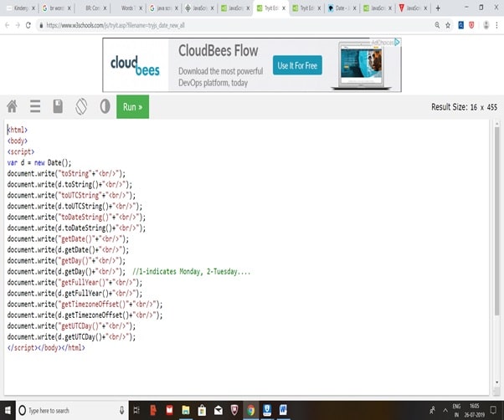The image size is (504, 420).
Task: Rotate the editor layout orientation
Action: pos(81,106)
